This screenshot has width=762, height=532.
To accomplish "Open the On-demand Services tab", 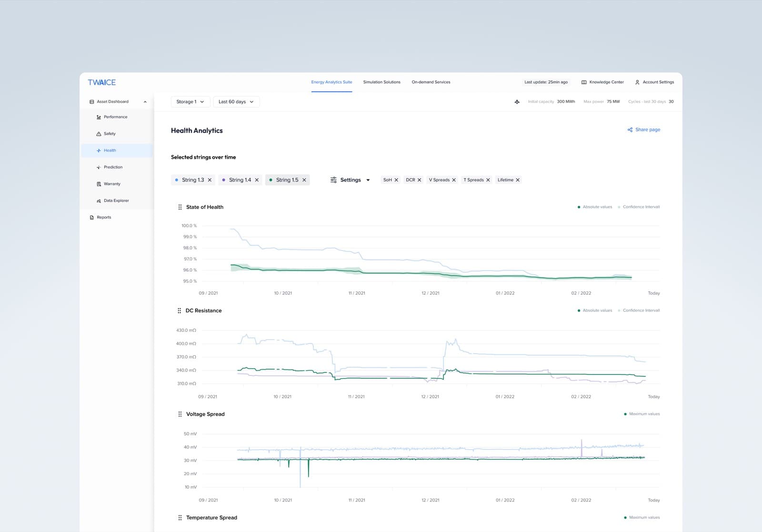I will point(431,82).
